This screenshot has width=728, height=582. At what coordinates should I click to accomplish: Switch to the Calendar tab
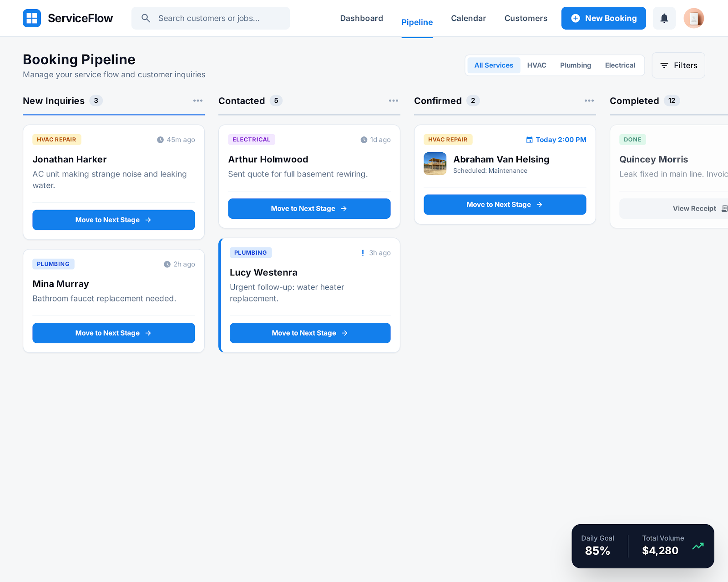(x=468, y=18)
